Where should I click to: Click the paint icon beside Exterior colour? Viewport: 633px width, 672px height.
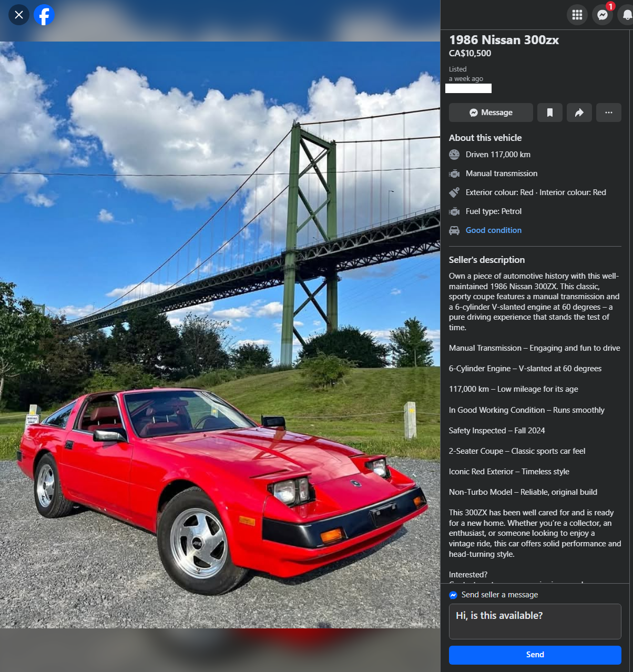click(454, 192)
